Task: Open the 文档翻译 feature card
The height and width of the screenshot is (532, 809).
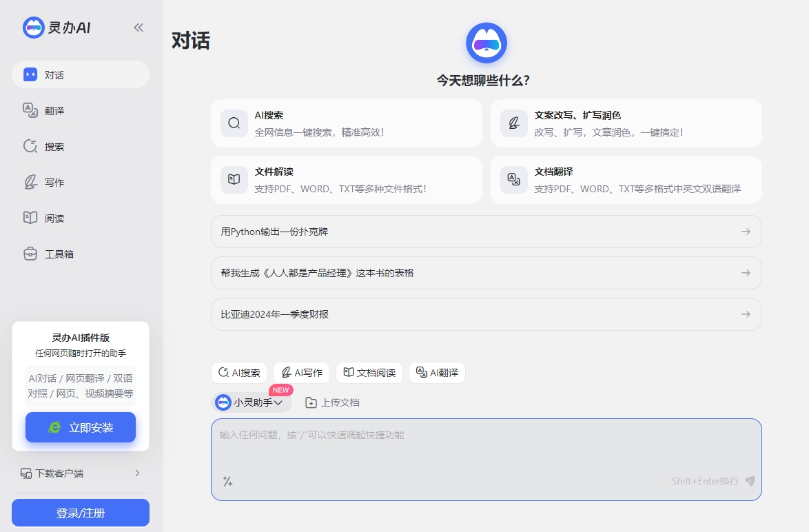Action: [x=626, y=181]
